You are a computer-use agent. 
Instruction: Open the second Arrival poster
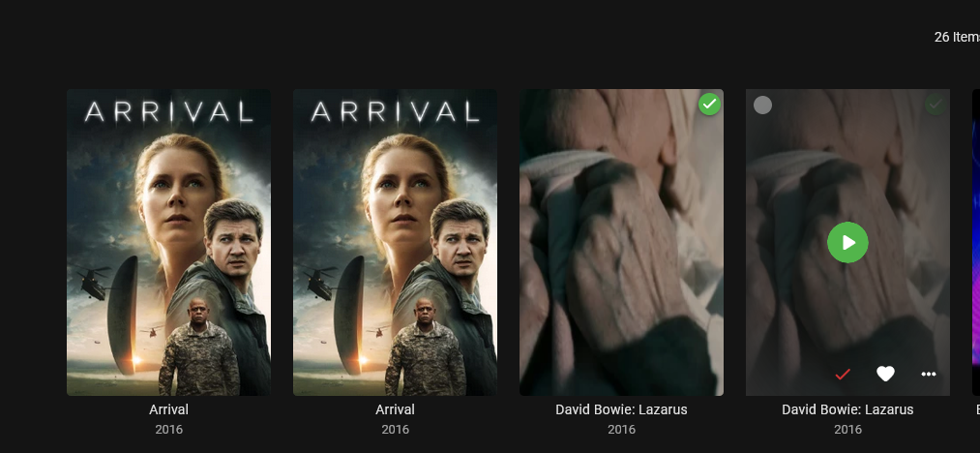[395, 242]
